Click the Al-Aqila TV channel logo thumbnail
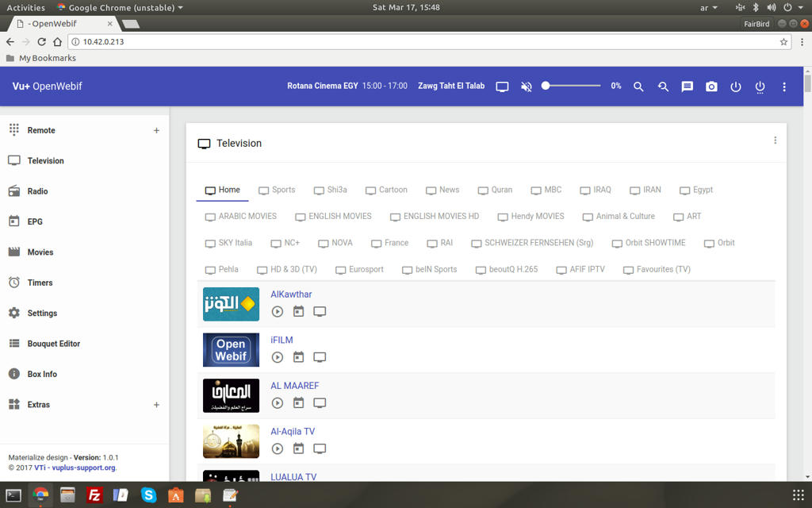812x508 pixels. (x=231, y=441)
